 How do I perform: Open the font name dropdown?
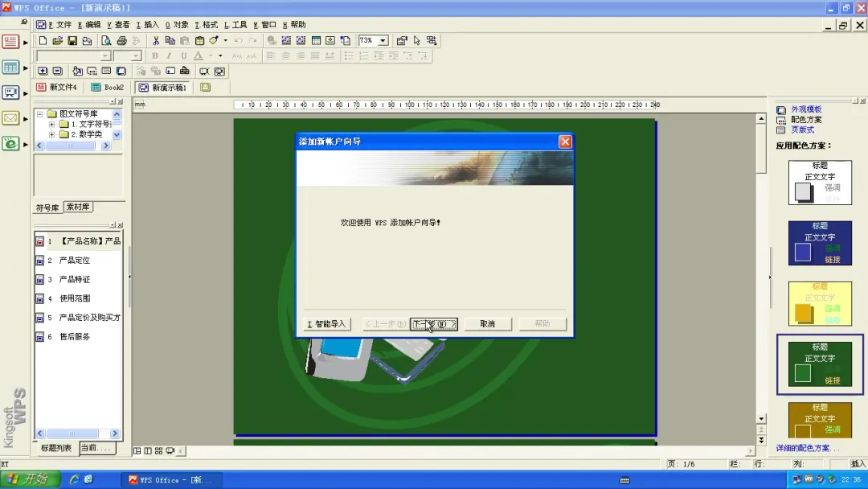pos(105,56)
